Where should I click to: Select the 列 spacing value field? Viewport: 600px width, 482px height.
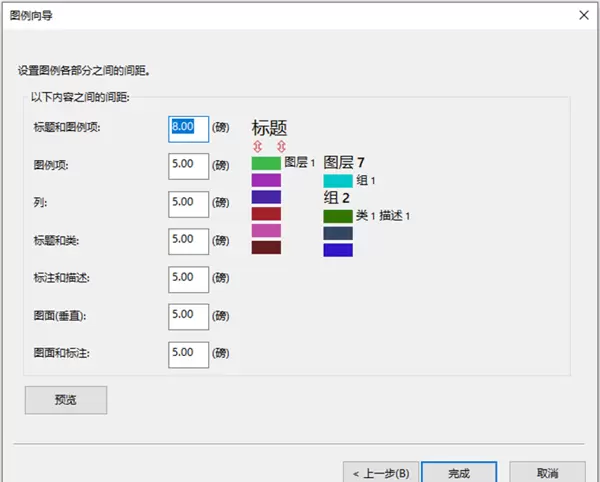188,203
